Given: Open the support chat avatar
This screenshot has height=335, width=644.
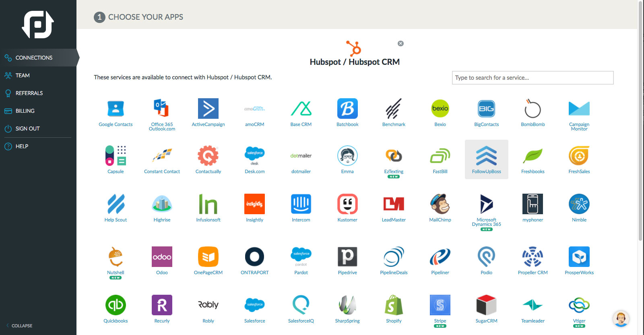Looking at the screenshot, I should pyautogui.click(x=621, y=318).
